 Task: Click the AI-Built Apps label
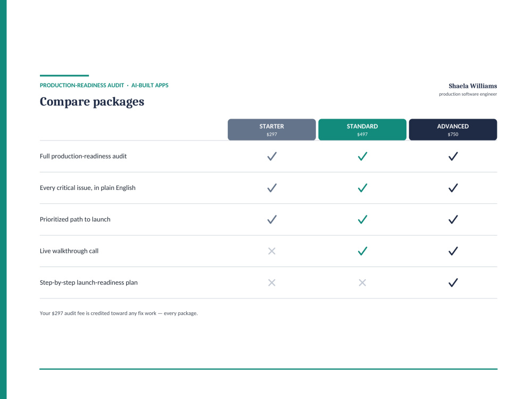(150, 86)
